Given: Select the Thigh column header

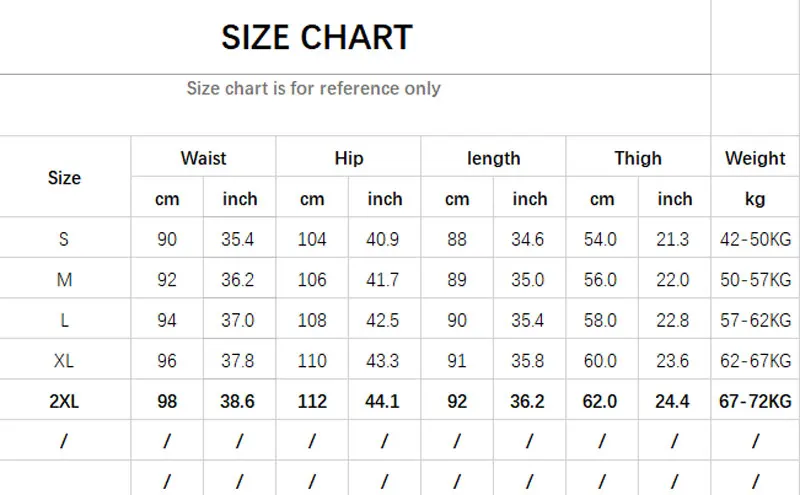Looking at the screenshot, I should 638,158.
